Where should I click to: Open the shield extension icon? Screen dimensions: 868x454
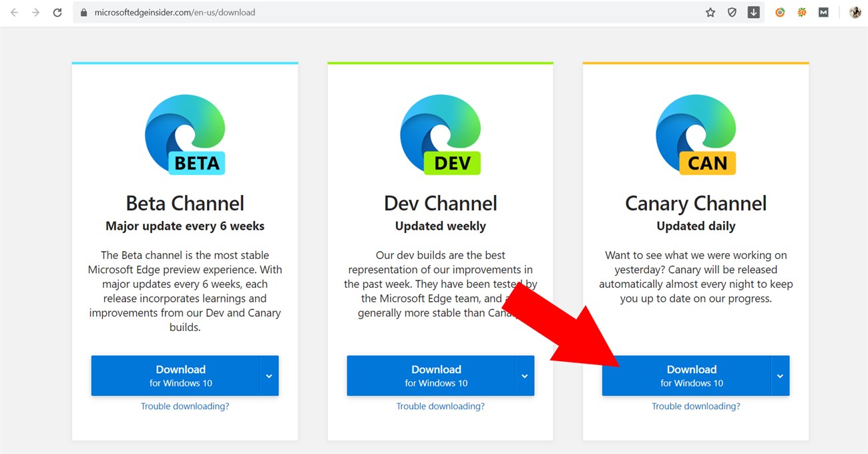(732, 12)
